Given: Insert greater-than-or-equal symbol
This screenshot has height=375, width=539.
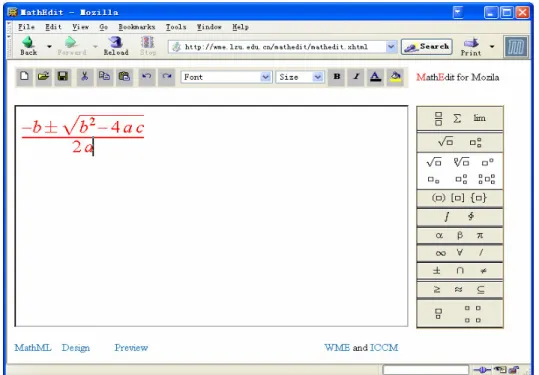Looking at the screenshot, I should 437,289.
